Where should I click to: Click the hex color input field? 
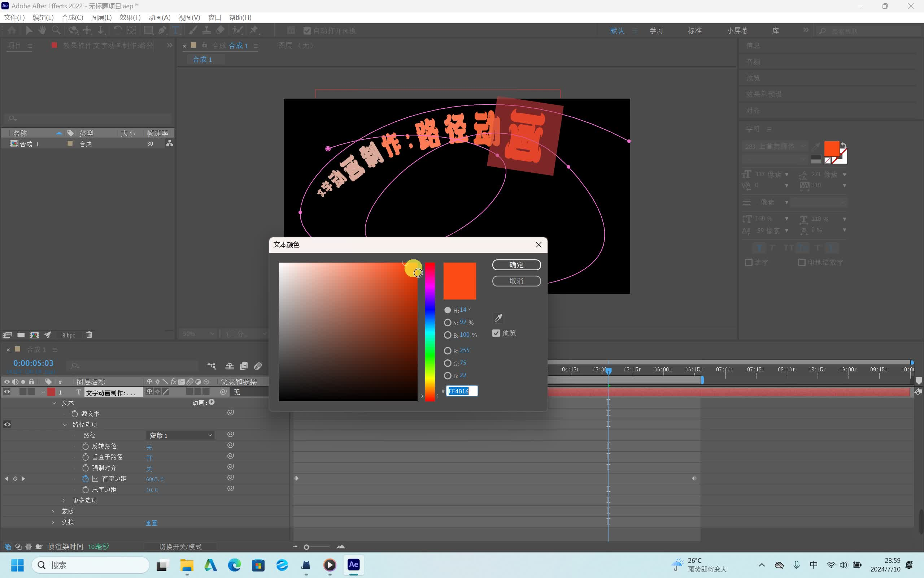click(x=462, y=391)
